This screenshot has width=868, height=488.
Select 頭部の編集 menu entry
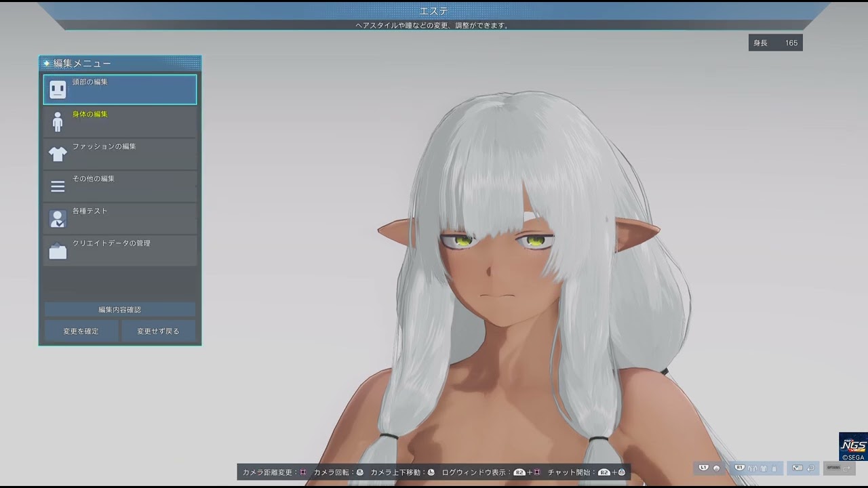click(x=120, y=89)
